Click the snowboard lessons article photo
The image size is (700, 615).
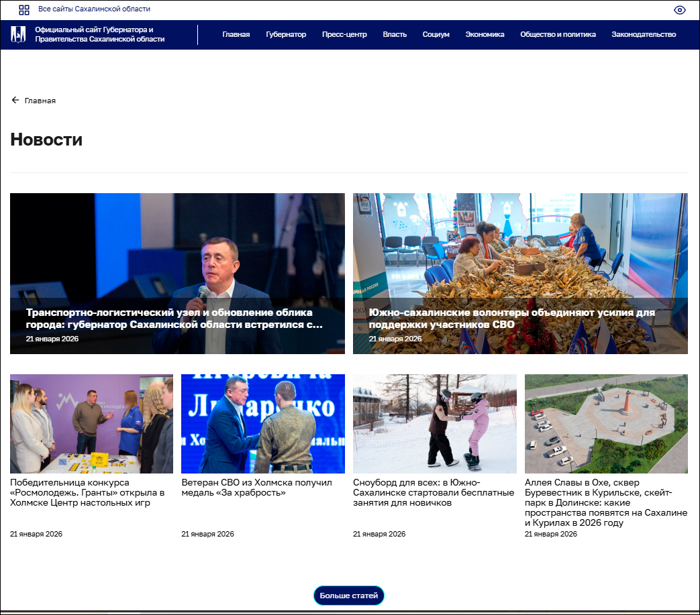tap(435, 424)
